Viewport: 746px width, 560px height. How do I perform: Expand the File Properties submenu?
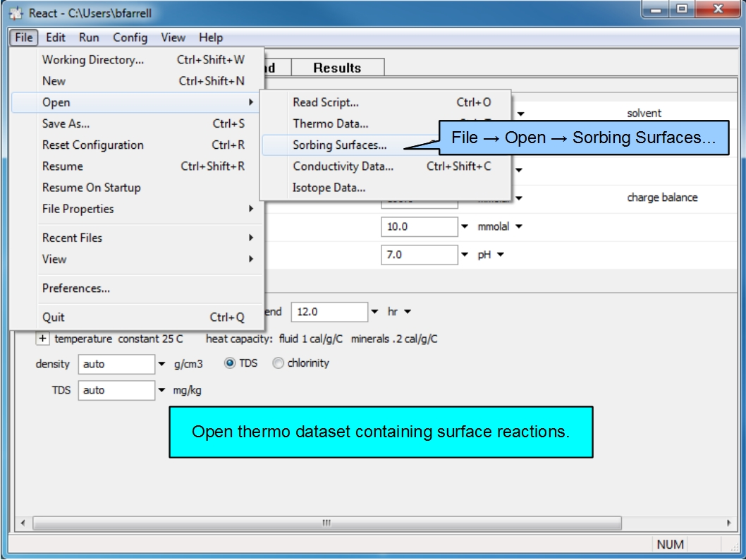pos(137,209)
